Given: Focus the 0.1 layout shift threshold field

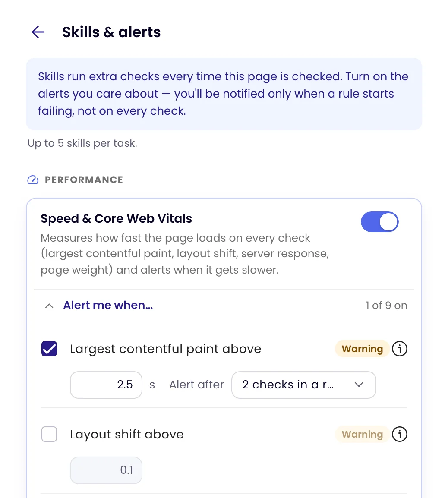Looking at the screenshot, I should click(x=106, y=470).
